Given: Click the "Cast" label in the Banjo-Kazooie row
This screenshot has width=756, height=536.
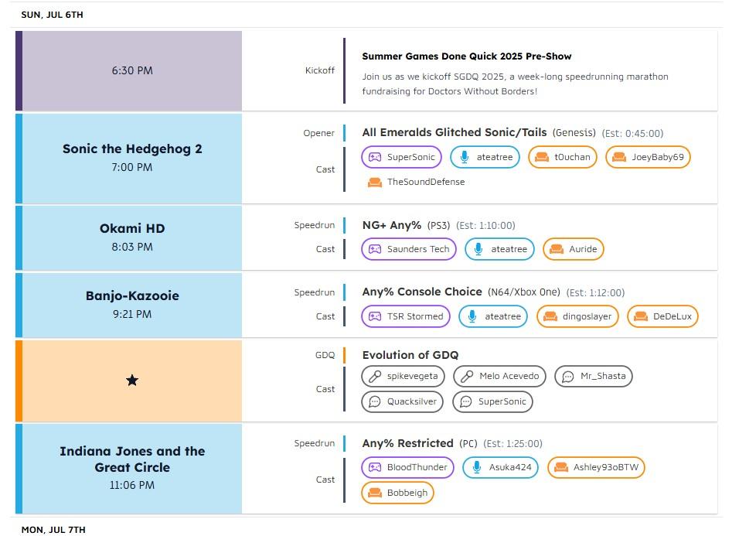Looking at the screenshot, I should point(325,316).
